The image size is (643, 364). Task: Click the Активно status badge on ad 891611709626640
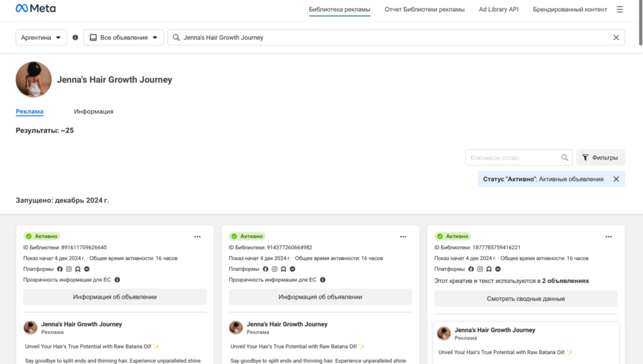point(42,236)
